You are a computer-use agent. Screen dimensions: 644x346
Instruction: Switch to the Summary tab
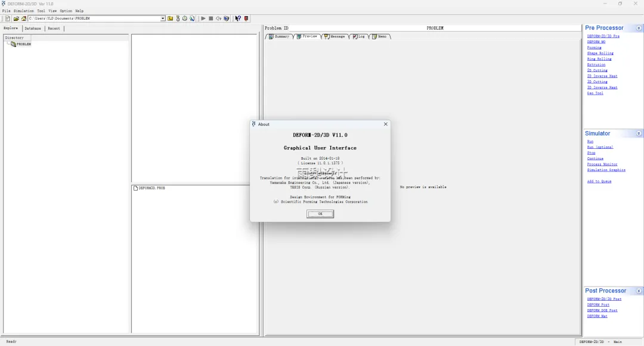(x=279, y=36)
